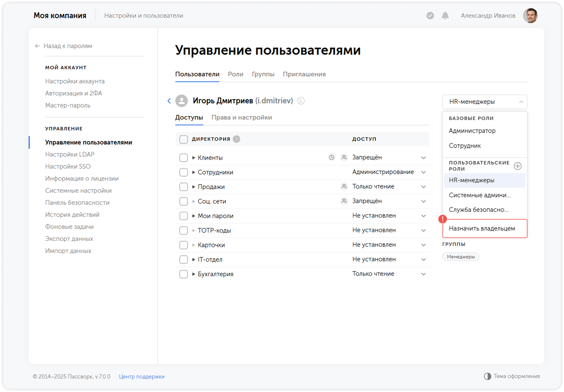Screen dimensions: 564x392
Task: Click the clock icon in Клиенты row
Action: click(x=331, y=157)
